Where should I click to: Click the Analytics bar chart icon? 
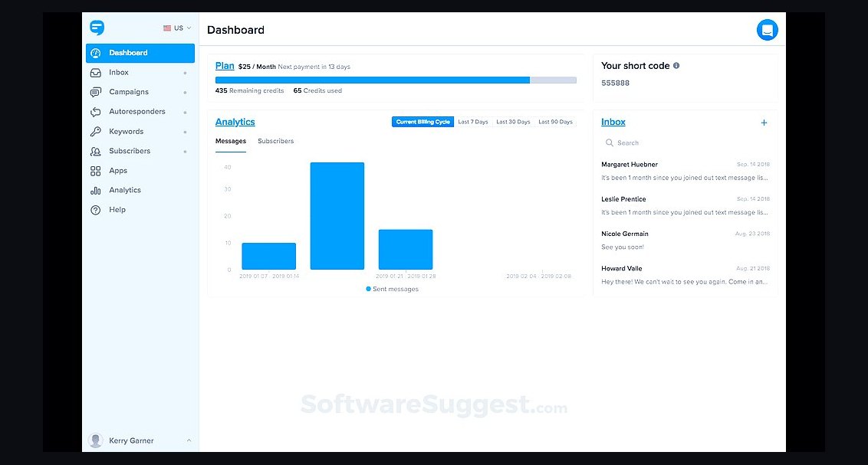[x=96, y=190]
